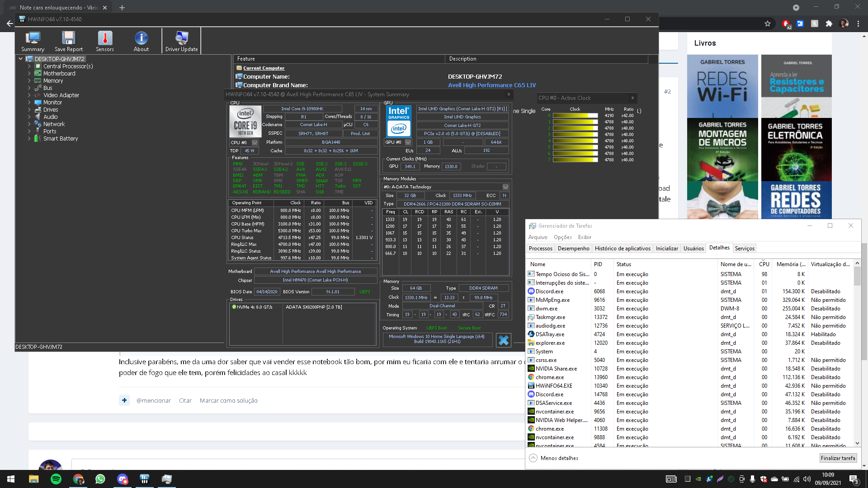Select Discord.exe PID 6068 row in Task Manager

pyautogui.click(x=689, y=291)
